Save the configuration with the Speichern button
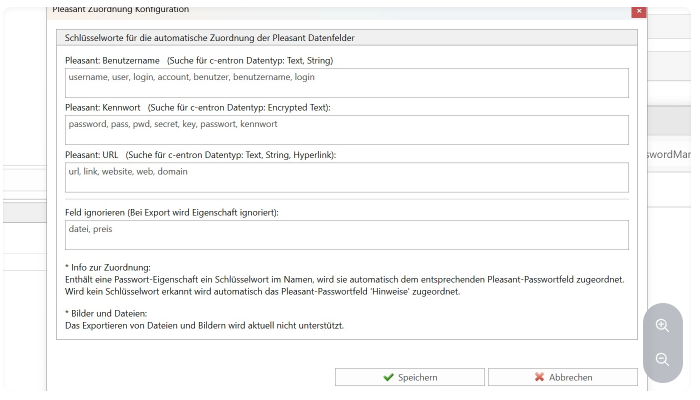This screenshot has width=700, height=400. tap(409, 377)
